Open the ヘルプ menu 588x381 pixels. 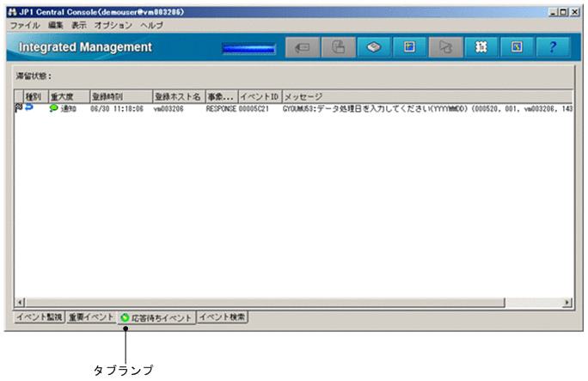tap(151, 26)
